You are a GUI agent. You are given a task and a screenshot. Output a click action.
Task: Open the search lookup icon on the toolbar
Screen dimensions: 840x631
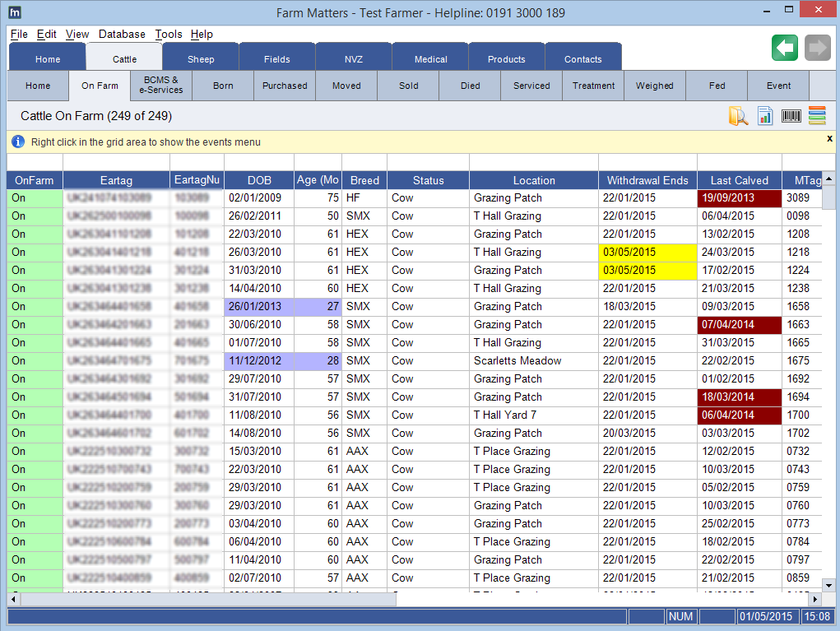click(x=739, y=116)
